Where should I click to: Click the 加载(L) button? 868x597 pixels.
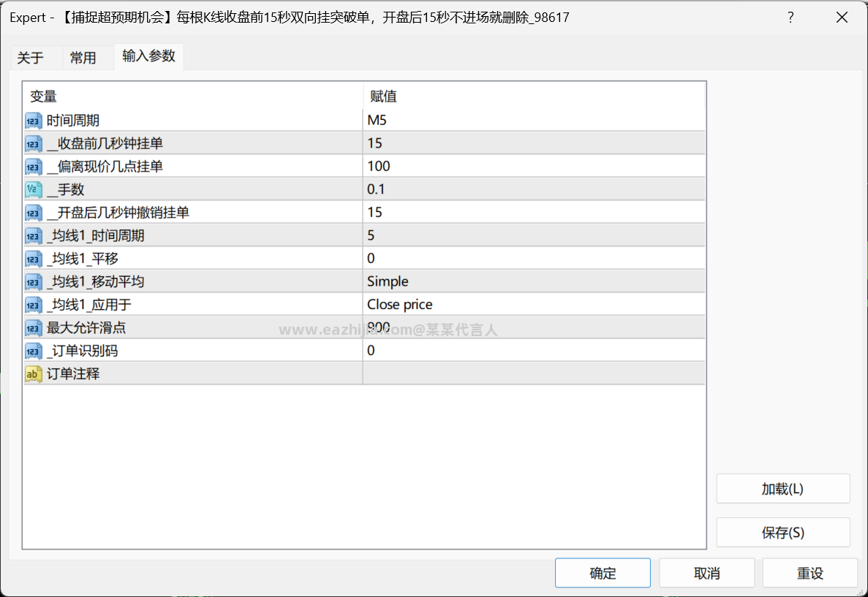pos(782,489)
